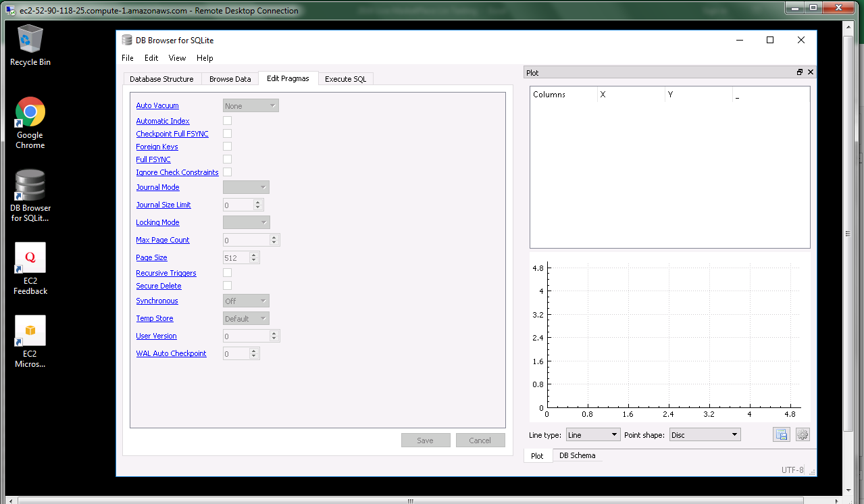Open the Line type dropdown
Viewport: 864px width, 504px height.
tap(592, 434)
